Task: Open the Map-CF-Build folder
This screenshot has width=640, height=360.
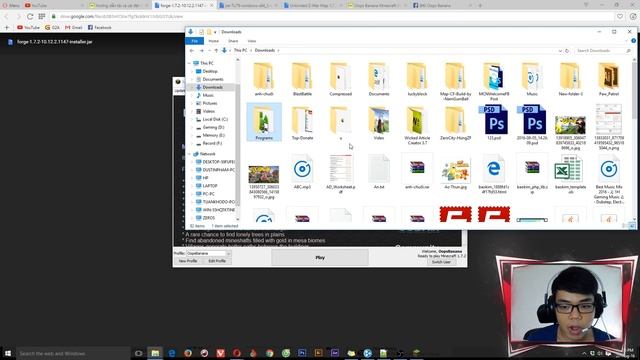Action: pos(455,81)
